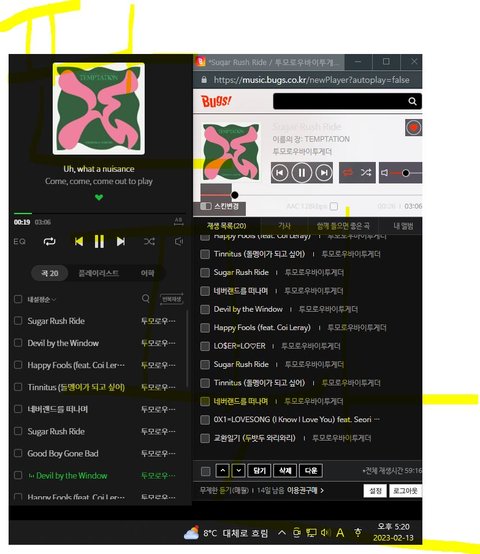
Task: Move selected track down with arrow button
Action: (239, 471)
